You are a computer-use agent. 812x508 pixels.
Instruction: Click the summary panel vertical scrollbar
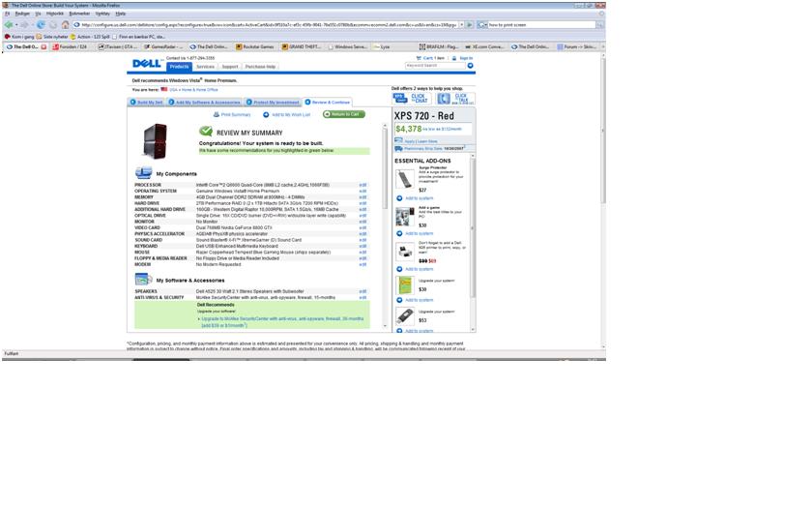385,167
